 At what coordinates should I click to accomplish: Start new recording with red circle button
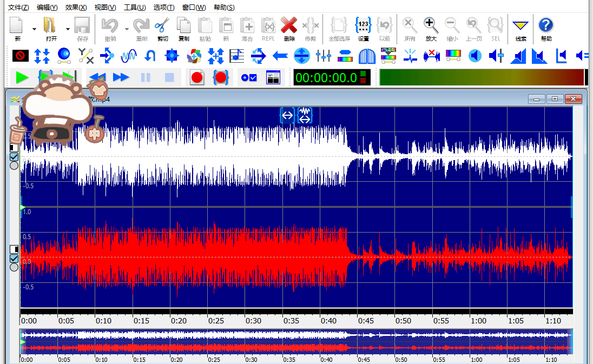tap(197, 77)
